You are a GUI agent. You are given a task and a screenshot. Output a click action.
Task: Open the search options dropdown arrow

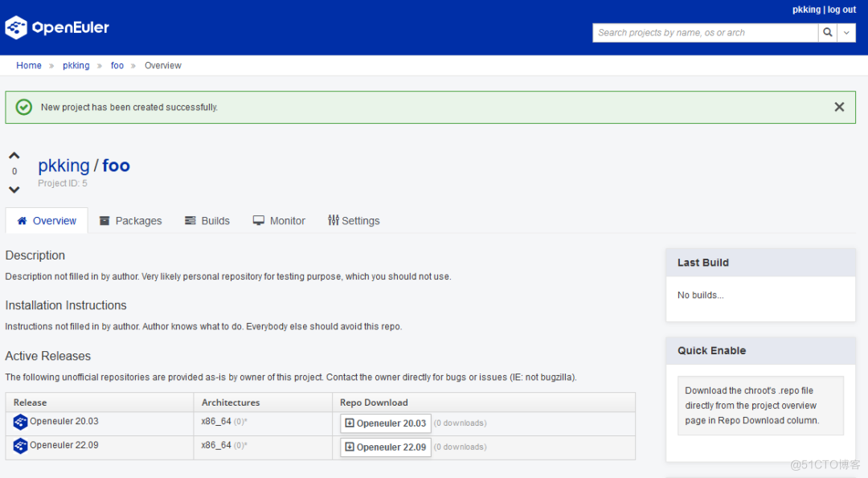846,33
